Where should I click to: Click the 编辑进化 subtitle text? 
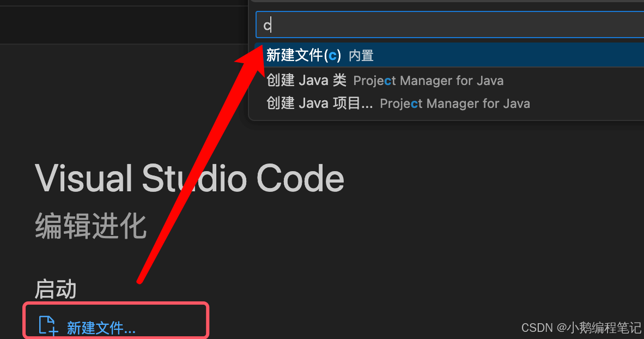pos(91,226)
